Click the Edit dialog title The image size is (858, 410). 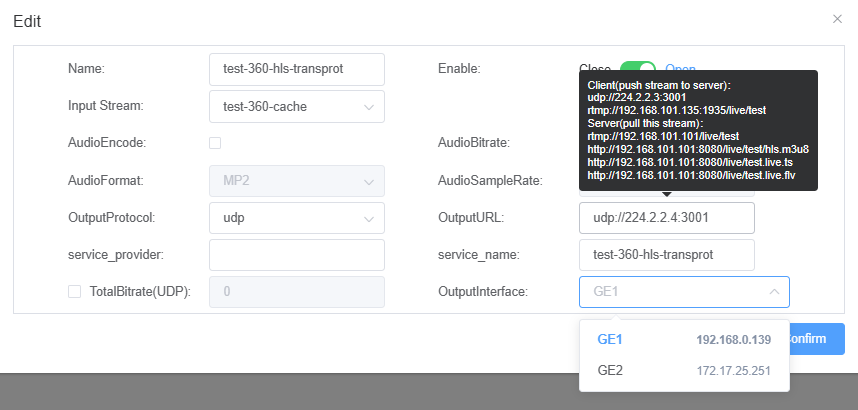27,20
